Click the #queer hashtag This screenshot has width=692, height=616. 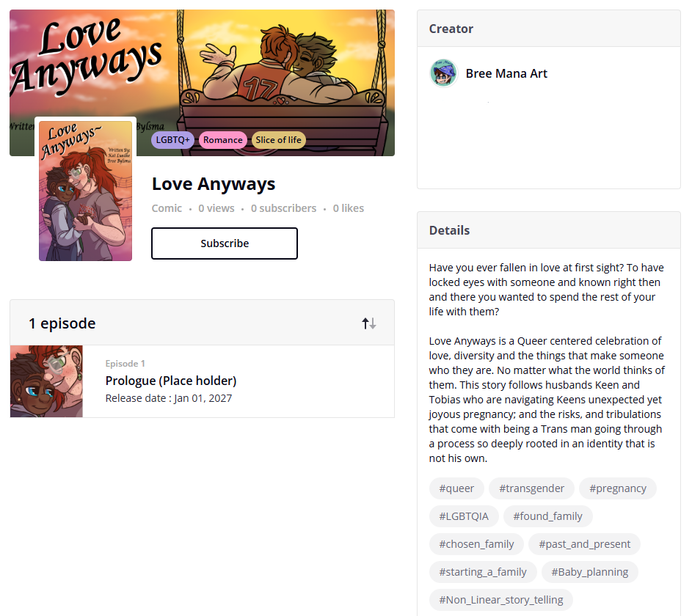(456, 488)
